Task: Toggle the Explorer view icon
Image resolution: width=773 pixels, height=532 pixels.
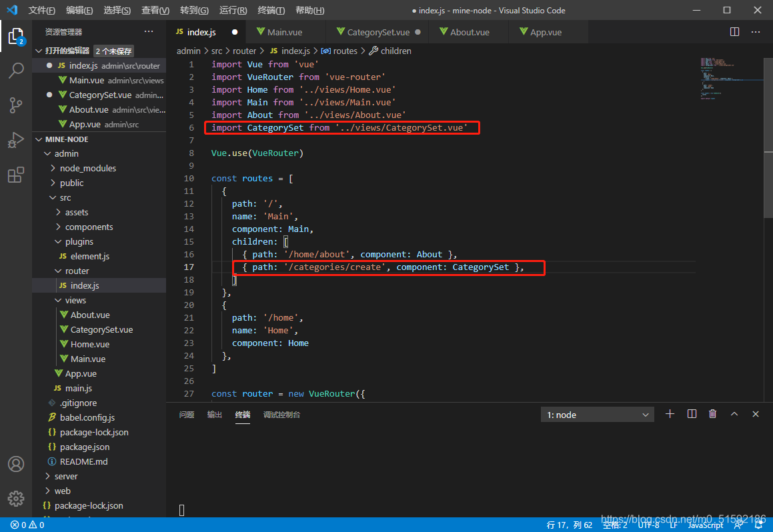Action: pyautogui.click(x=16, y=36)
